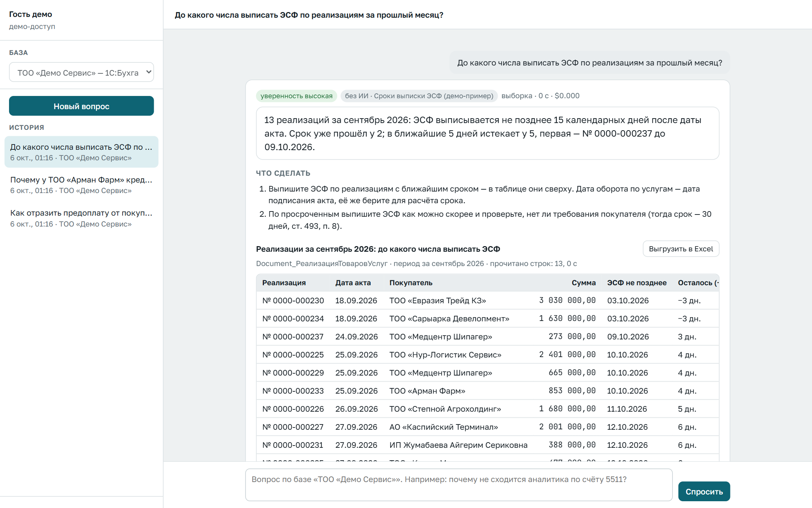Select row № 0000-000234
Image resolution: width=812 pixels, height=508 pixels.
coord(488,319)
